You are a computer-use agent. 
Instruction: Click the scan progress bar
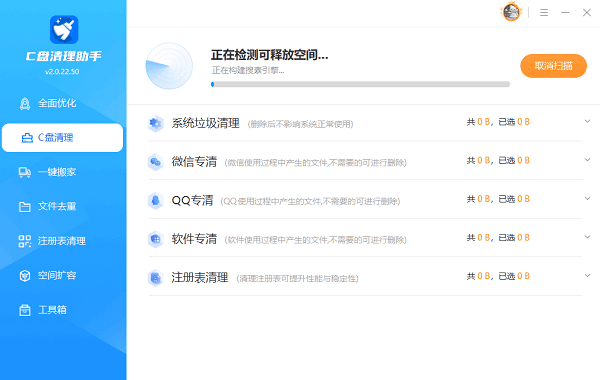tap(360, 84)
